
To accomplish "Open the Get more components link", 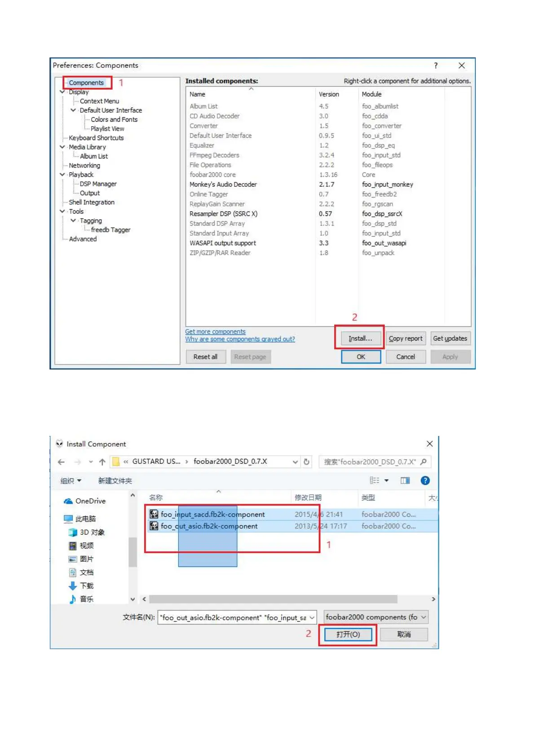I will tap(215, 331).
